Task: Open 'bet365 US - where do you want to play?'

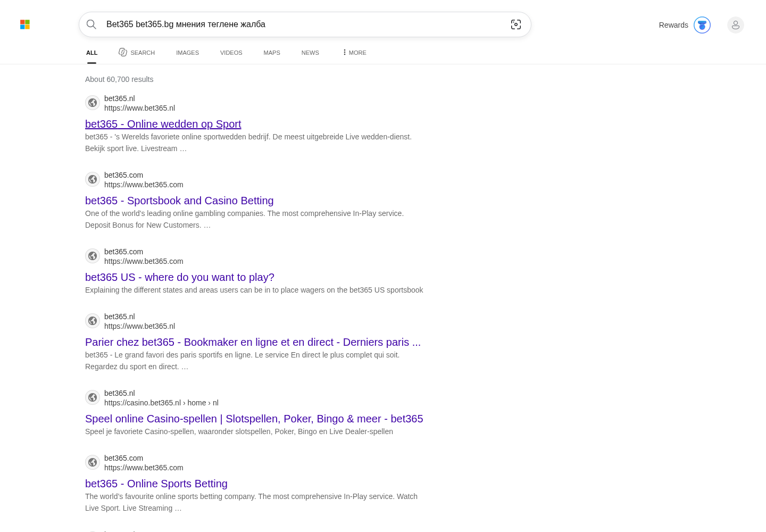Action: (x=180, y=277)
